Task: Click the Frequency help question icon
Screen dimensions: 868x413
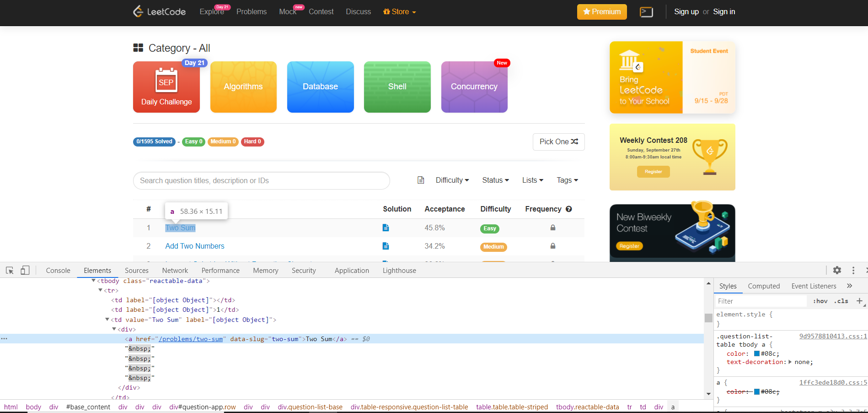Action: [x=569, y=209]
